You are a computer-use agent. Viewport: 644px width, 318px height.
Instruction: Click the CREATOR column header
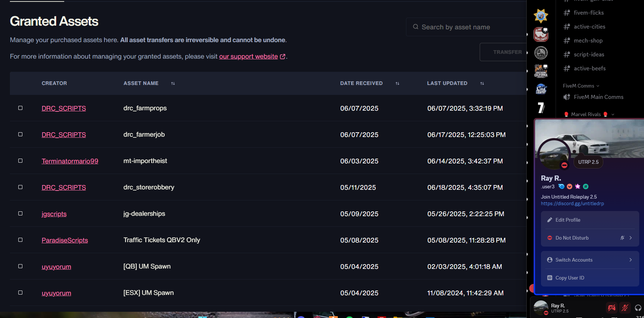(x=54, y=84)
